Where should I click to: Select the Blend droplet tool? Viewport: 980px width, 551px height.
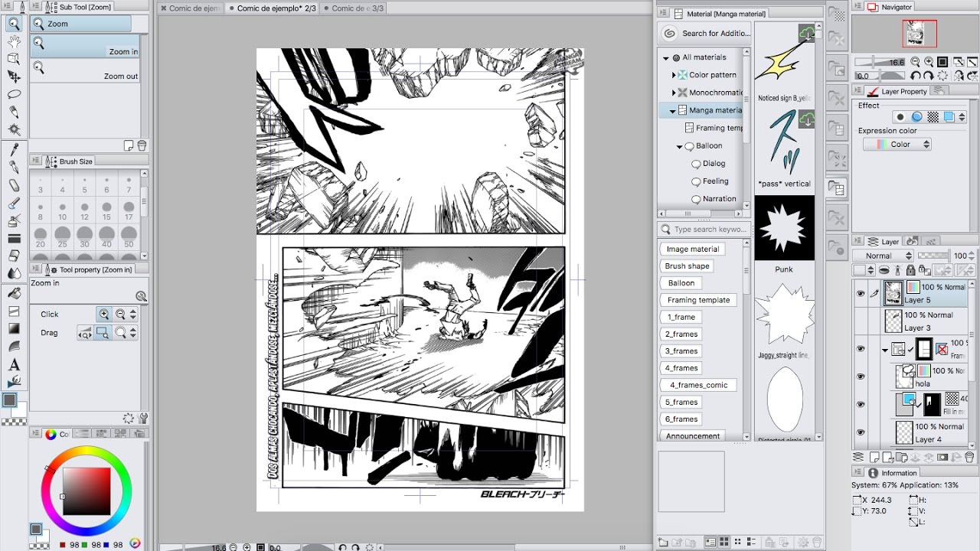(14, 273)
